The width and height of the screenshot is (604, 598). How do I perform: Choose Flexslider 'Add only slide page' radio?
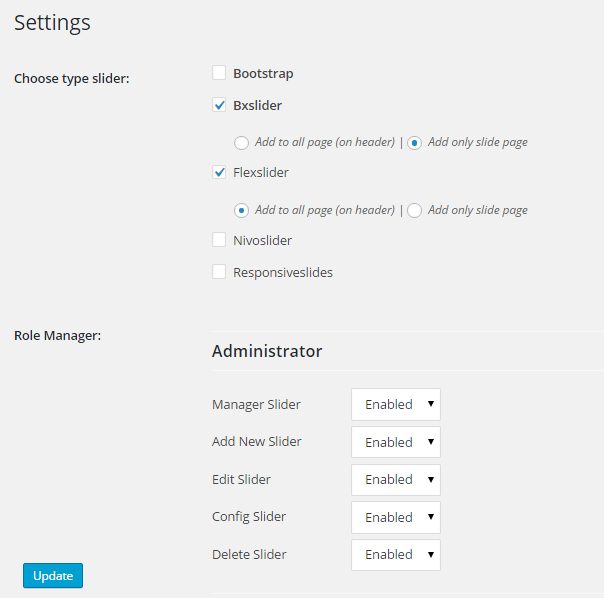tap(415, 210)
